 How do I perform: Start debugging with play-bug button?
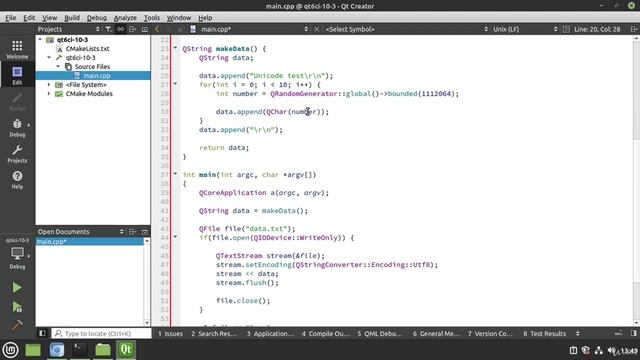point(17,307)
